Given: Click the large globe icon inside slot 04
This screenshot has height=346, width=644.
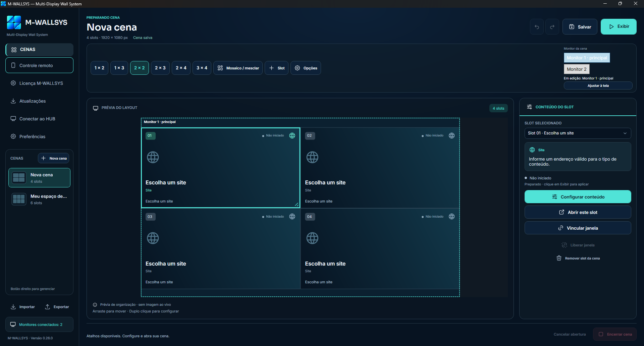Looking at the screenshot, I should [x=312, y=238].
